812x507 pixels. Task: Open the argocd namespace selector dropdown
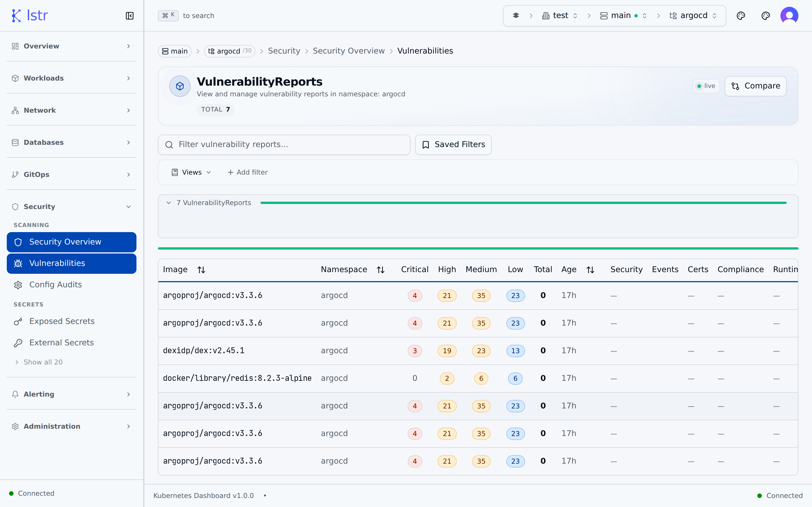coord(694,16)
